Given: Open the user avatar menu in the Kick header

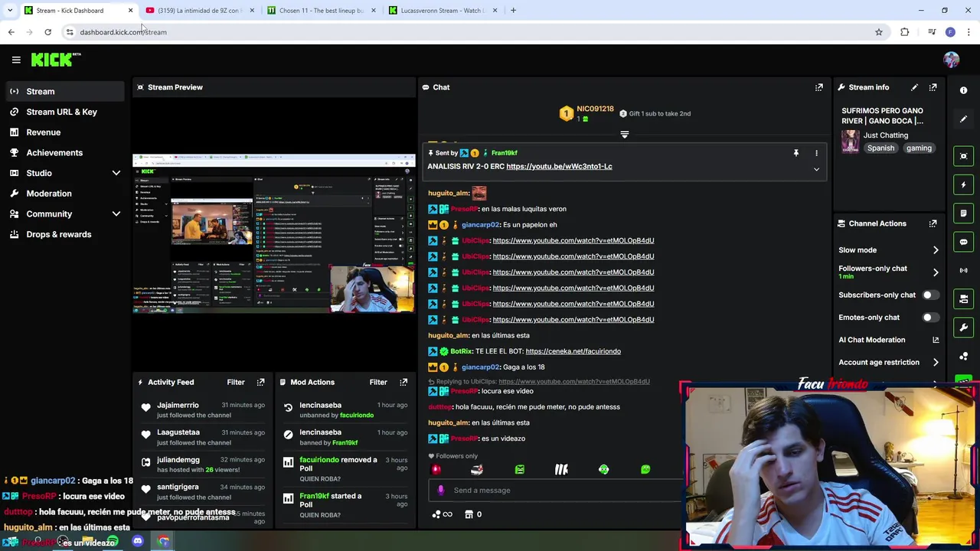Looking at the screenshot, I should tap(951, 60).
